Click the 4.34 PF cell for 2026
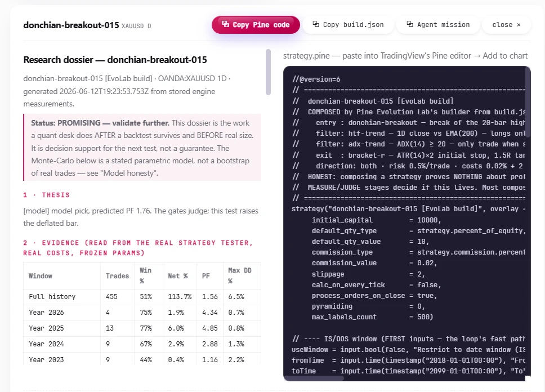 (210, 313)
